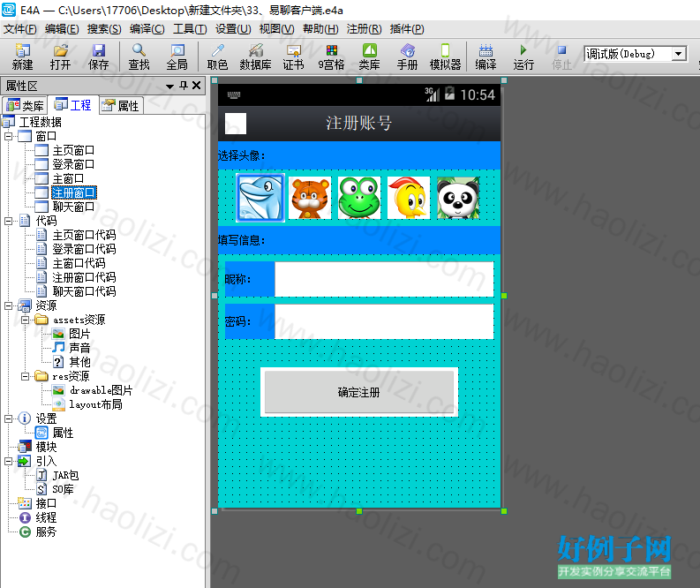700x588 pixels.
Task: Select the 服务 tree item
Action: pos(46,531)
